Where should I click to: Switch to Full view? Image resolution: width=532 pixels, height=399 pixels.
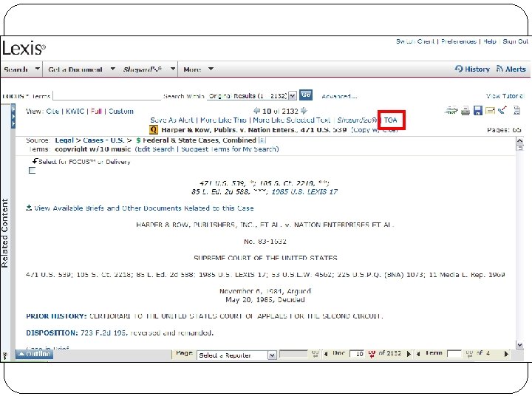96,112
